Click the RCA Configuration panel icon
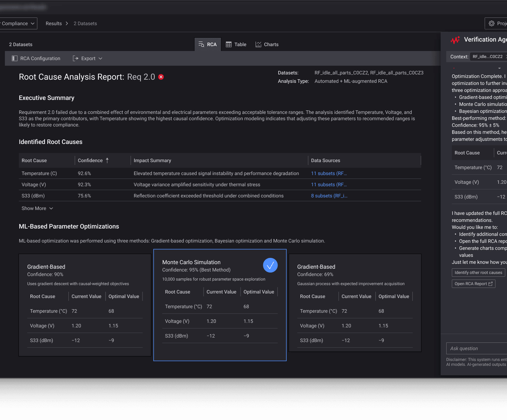This screenshot has height=420, width=507. pyautogui.click(x=15, y=58)
